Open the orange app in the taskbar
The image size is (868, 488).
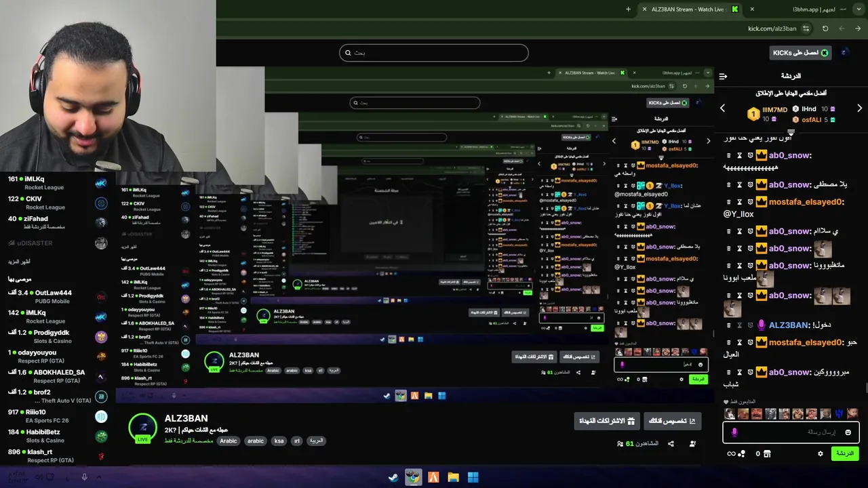[433, 477]
